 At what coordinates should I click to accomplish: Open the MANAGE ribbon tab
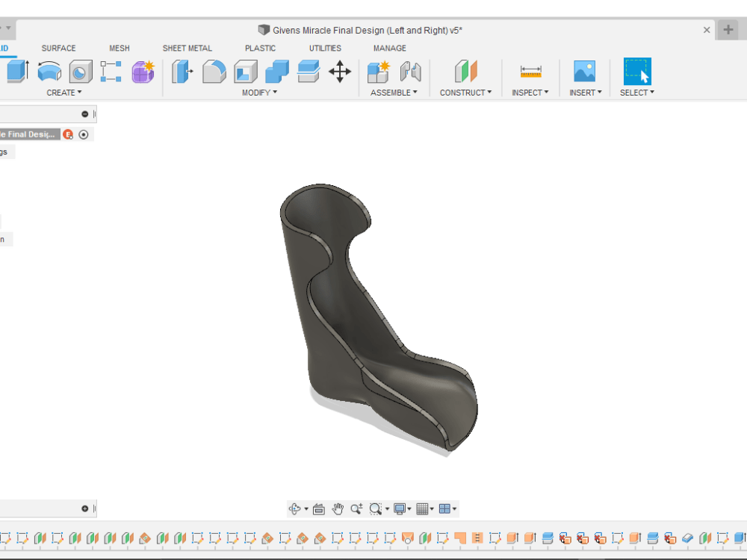[x=389, y=48]
